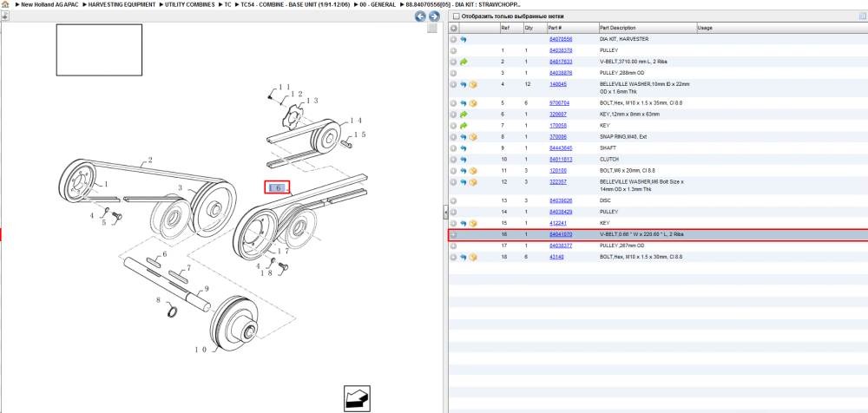Open part number 84038876 link

(560, 73)
